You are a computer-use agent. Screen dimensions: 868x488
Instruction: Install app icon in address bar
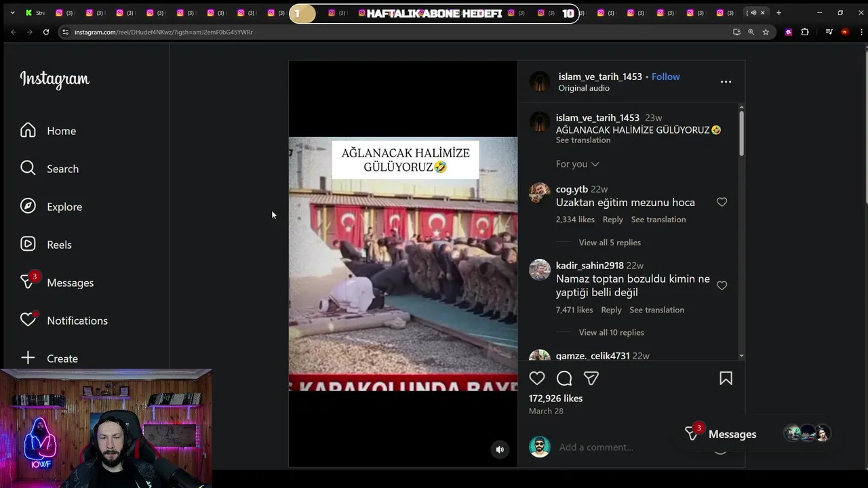pyautogui.click(x=736, y=32)
